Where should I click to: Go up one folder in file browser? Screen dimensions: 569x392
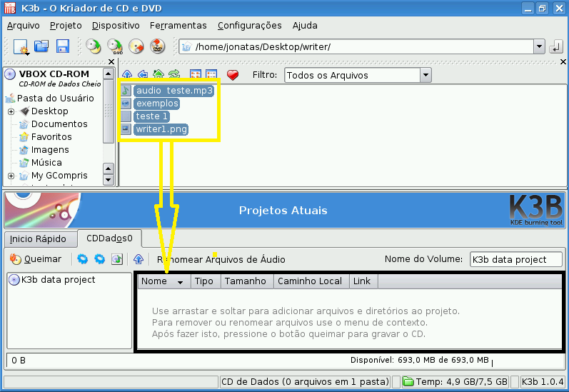pos(127,74)
